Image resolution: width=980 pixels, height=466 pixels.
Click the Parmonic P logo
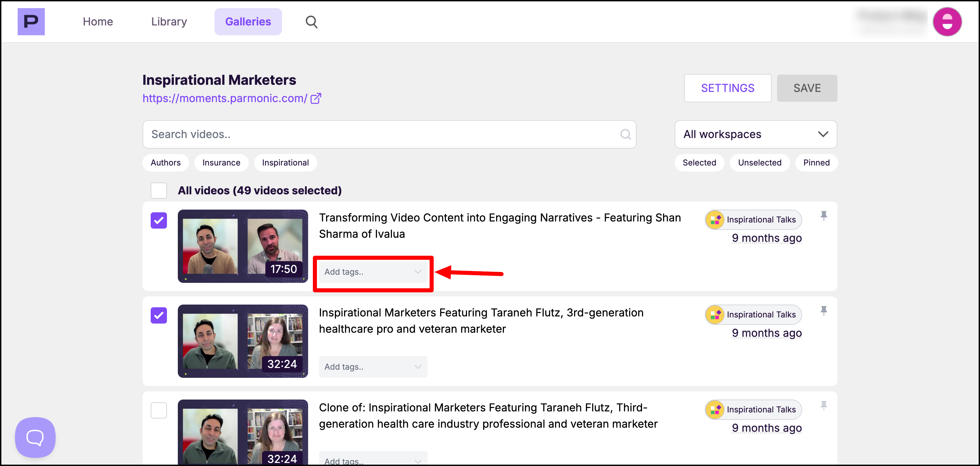point(31,22)
